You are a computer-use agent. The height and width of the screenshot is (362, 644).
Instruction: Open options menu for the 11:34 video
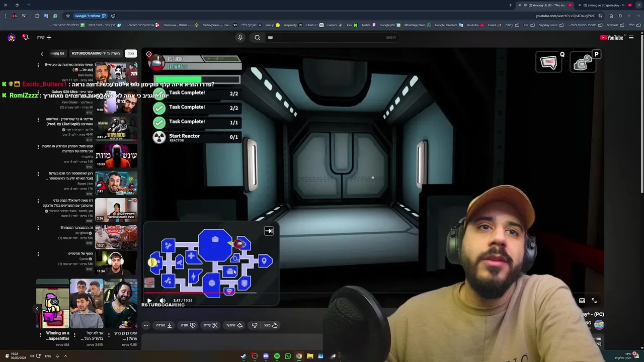pos(38,254)
